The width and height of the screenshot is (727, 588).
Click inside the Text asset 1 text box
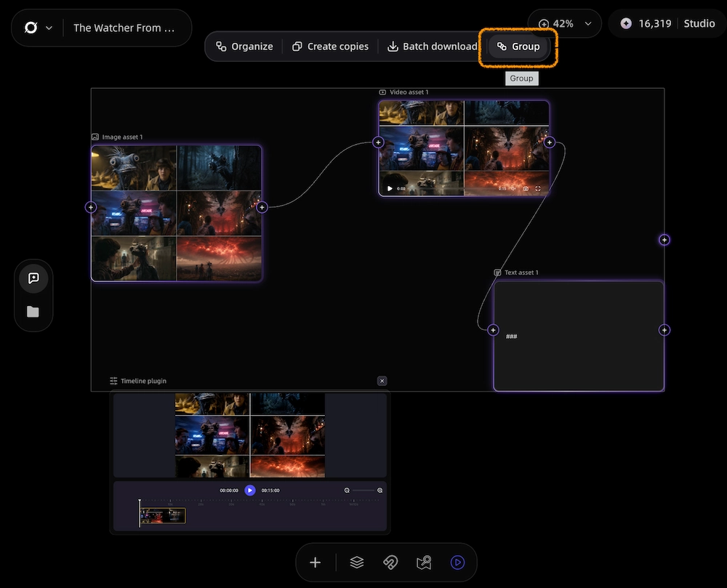(x=579, y=336)
